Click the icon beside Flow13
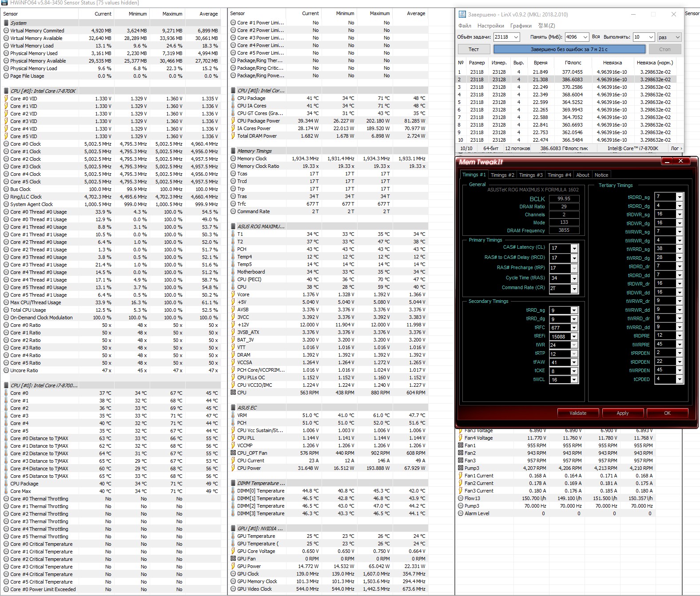700x596 pixels. 461,498
